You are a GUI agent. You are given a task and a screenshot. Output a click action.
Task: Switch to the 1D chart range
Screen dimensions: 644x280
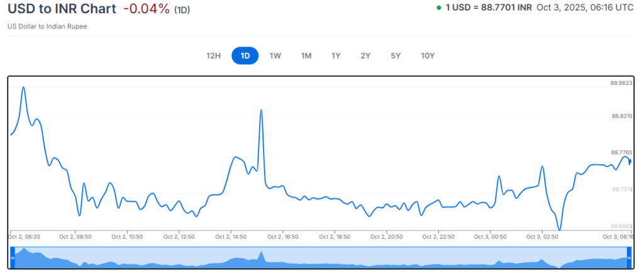click(x=245, y=55)
